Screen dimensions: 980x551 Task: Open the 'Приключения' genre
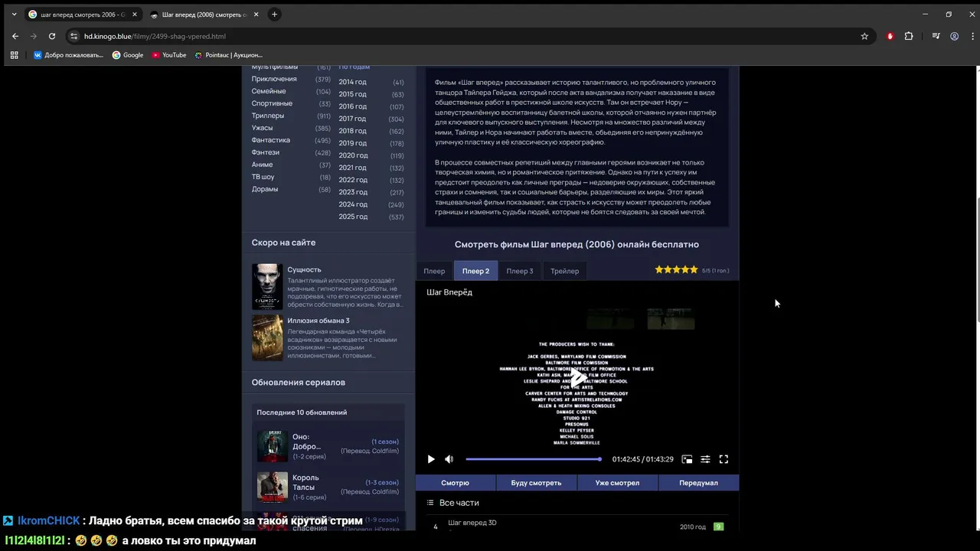274,79
